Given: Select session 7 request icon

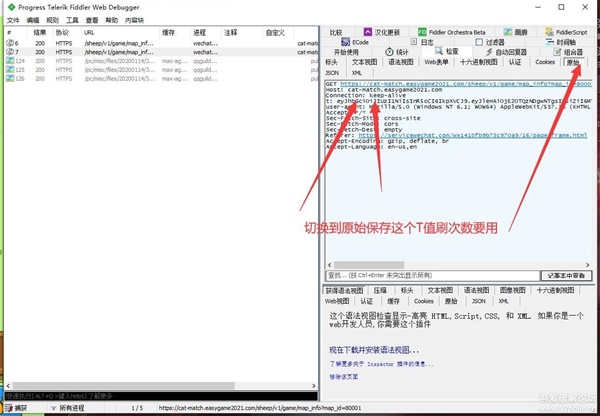Looking at the screenshot, I should coord(10,52).
